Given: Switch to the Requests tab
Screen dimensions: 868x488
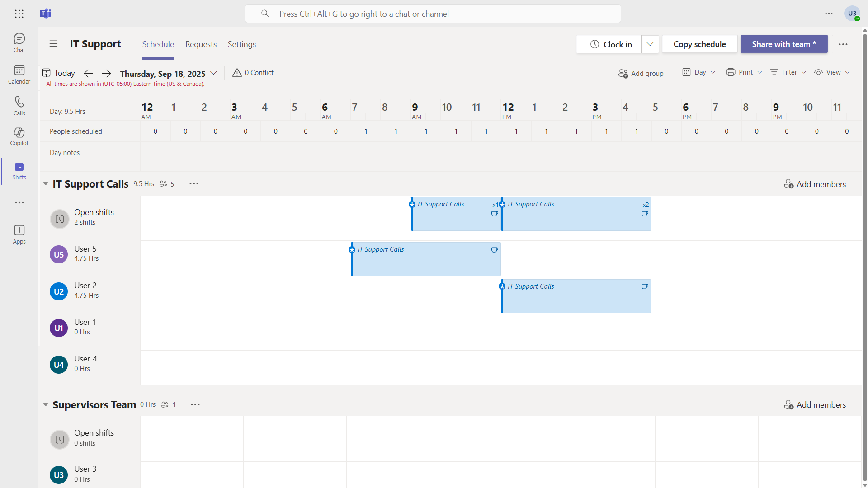Looking at the screenshot, I should pyautogui.click(x=201, y=44).
